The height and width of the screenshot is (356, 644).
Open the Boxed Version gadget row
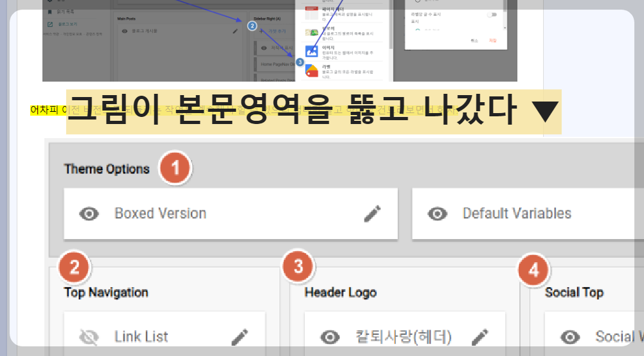(x=231, y=213)
